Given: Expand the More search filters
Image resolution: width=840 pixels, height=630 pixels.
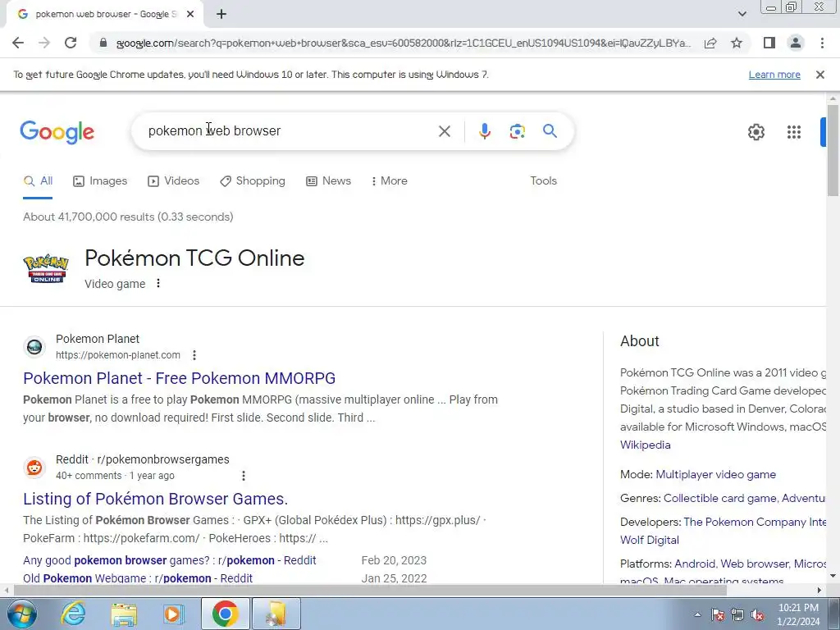Looking at the screenshot, I should click(x=389, y=181).
